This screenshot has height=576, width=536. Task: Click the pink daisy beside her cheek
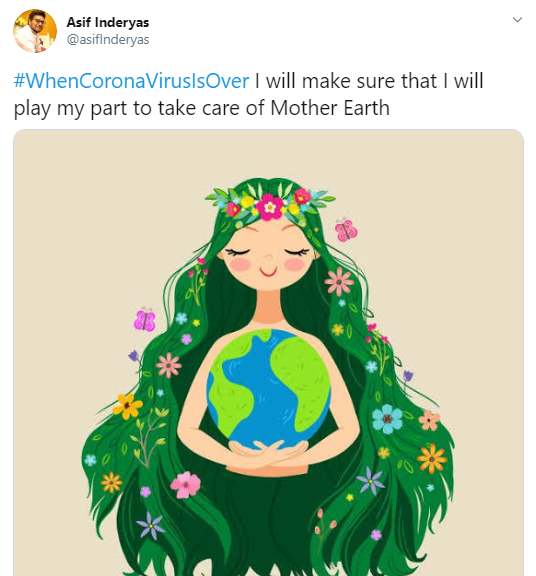point(339,282)
